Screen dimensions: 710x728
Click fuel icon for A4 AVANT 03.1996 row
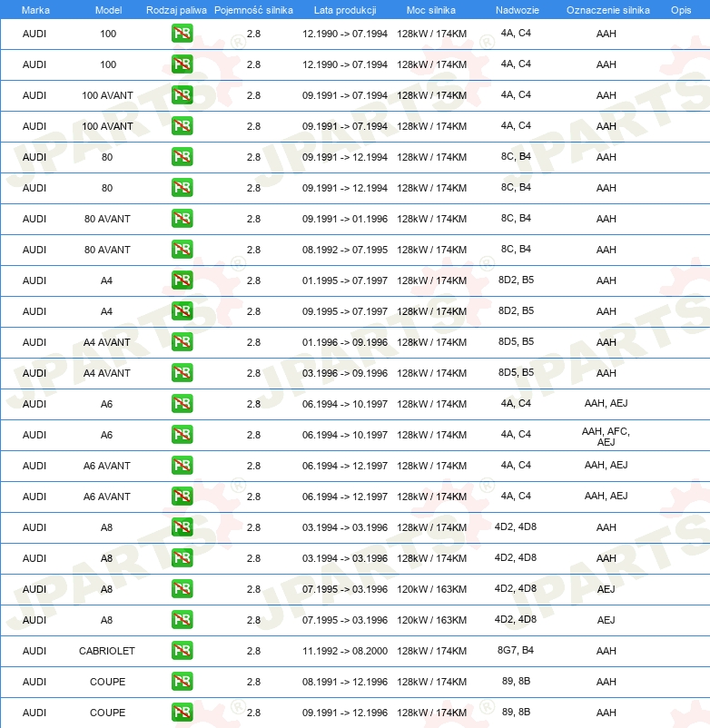coord(182,373)
